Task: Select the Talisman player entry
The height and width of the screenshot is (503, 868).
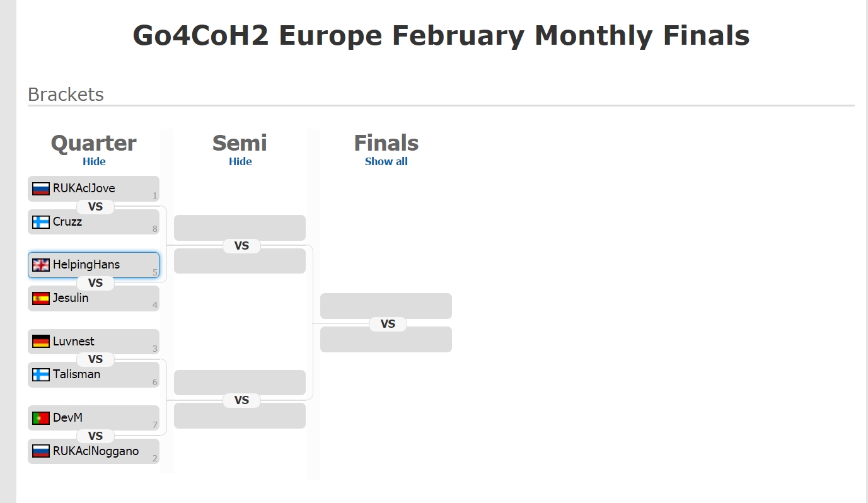Action: (93, 374)
